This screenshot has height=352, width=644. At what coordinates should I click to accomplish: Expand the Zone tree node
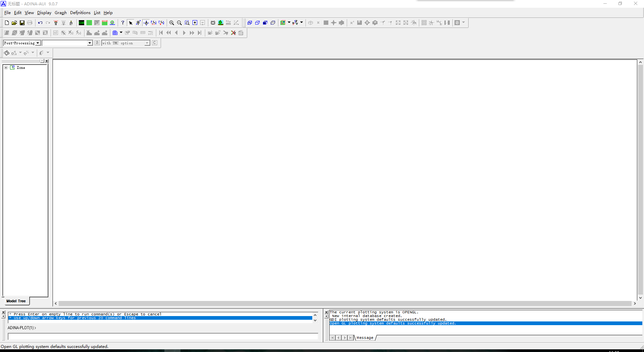[x=6, y=68]
